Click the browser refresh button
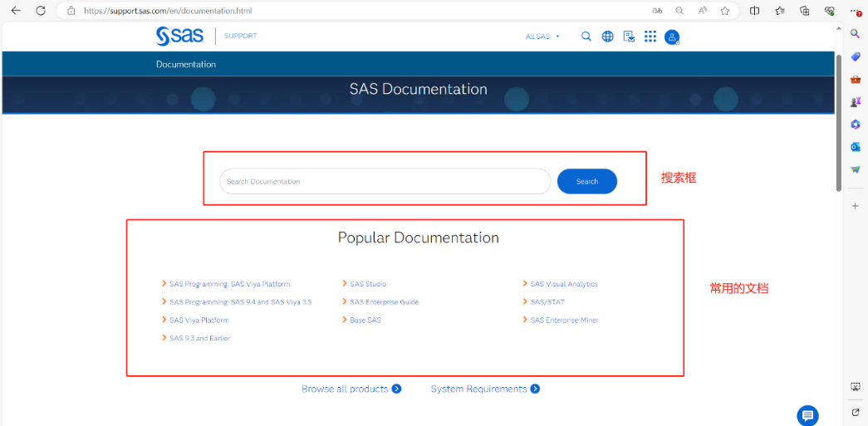Viewport: 868px width, 426px height. click(41, 11)
